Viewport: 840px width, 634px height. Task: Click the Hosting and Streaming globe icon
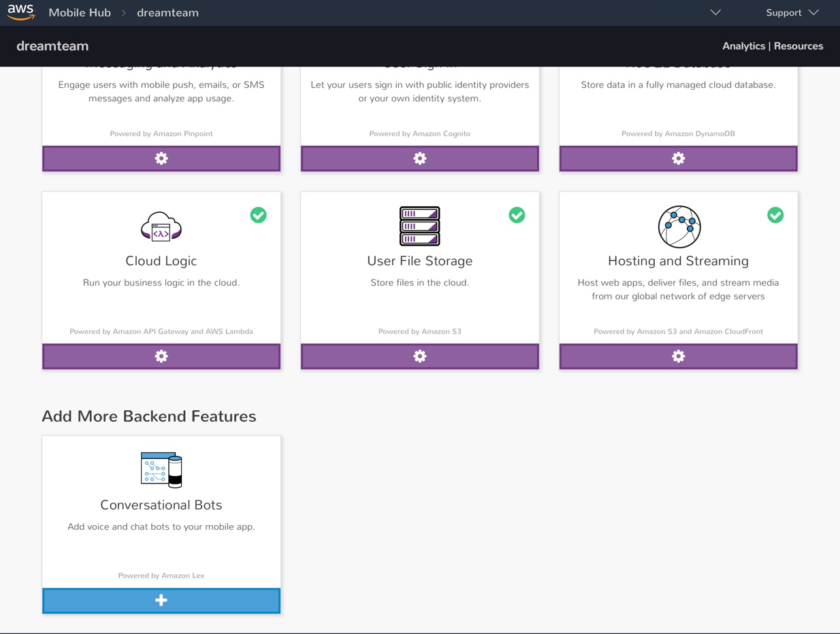coord(679,227)
